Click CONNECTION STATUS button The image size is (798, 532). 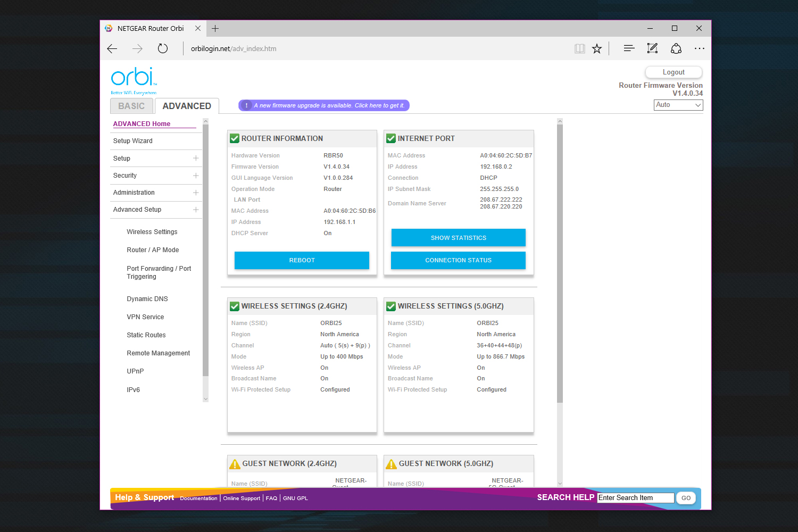(458, 260)
